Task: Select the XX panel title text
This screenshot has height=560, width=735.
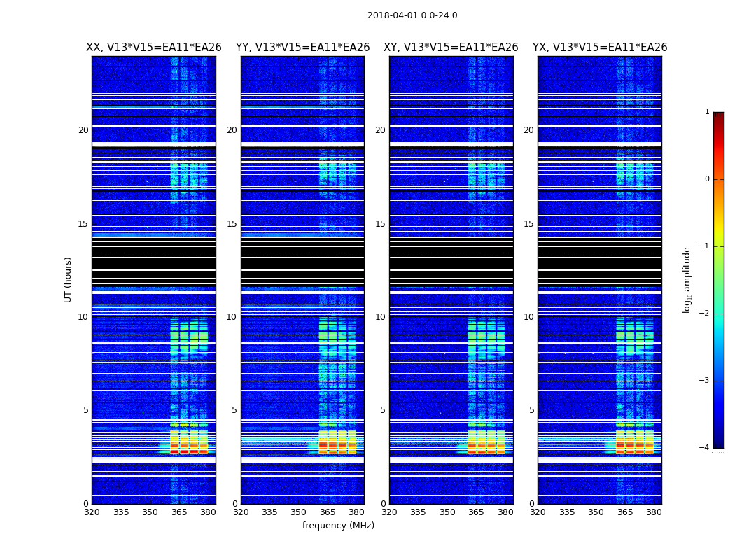Action: pos(153,48)
